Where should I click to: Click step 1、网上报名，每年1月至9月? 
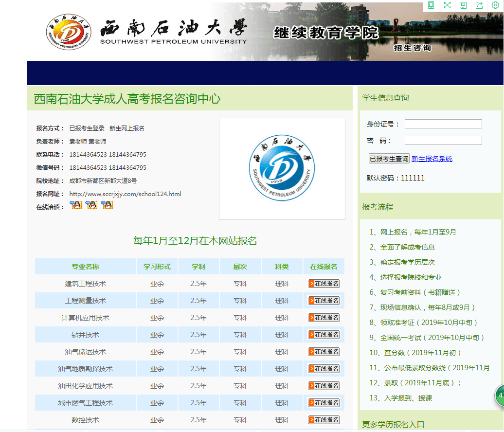pos(413,232)
